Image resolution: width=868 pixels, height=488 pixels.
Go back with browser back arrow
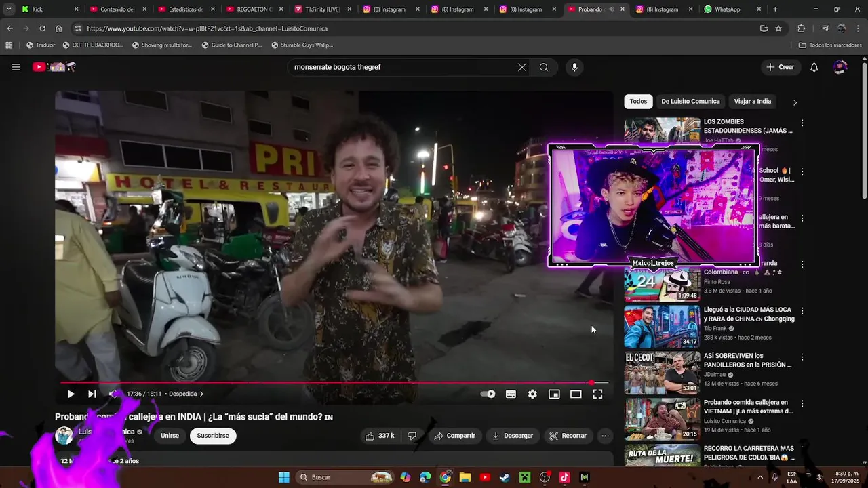point(9,28)
